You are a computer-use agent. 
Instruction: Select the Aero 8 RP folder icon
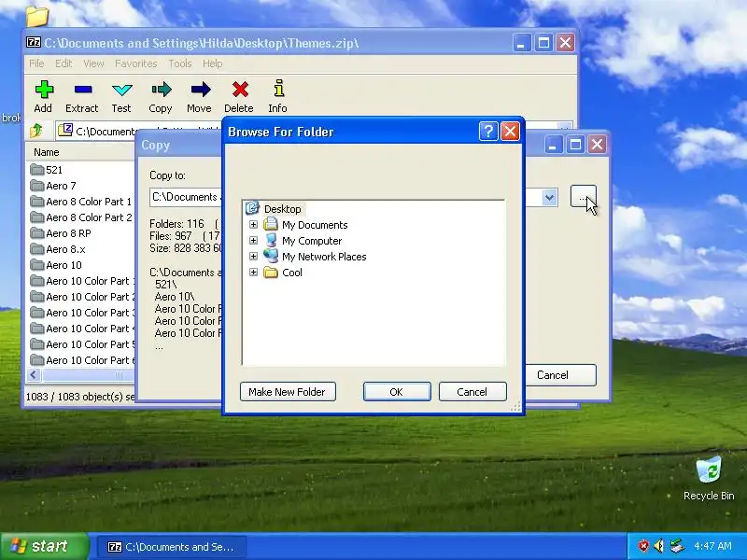coord(36,232)
